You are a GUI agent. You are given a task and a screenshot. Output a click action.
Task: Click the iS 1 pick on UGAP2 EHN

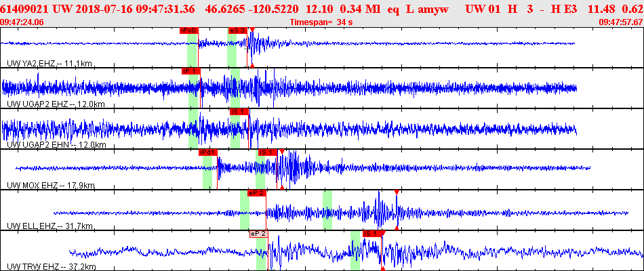pos(239,112)
